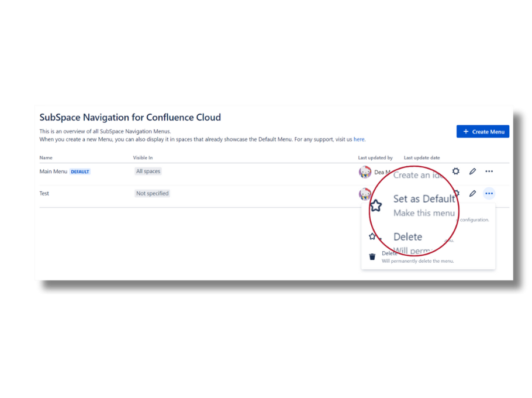
Task: Click the user avatar in Test row
Action: 365,194
